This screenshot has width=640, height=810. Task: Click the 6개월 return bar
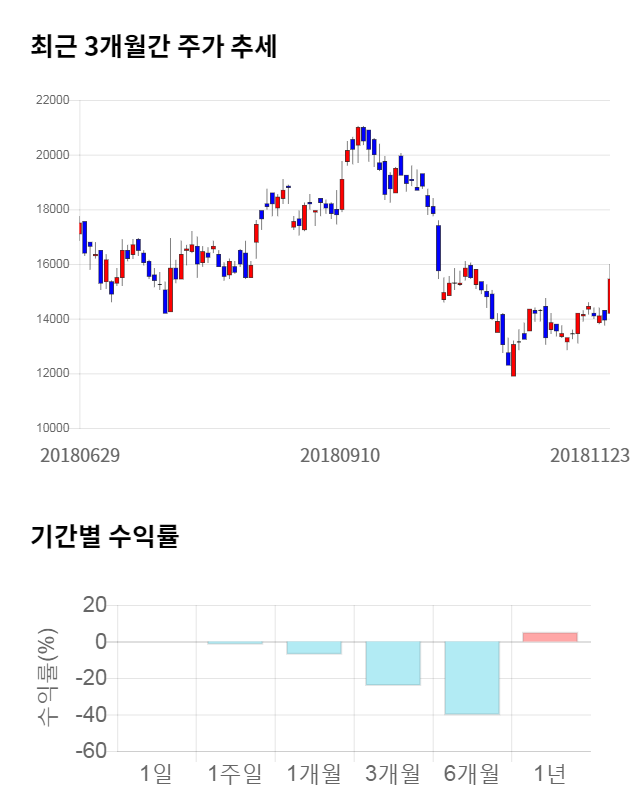click(471, 677)
